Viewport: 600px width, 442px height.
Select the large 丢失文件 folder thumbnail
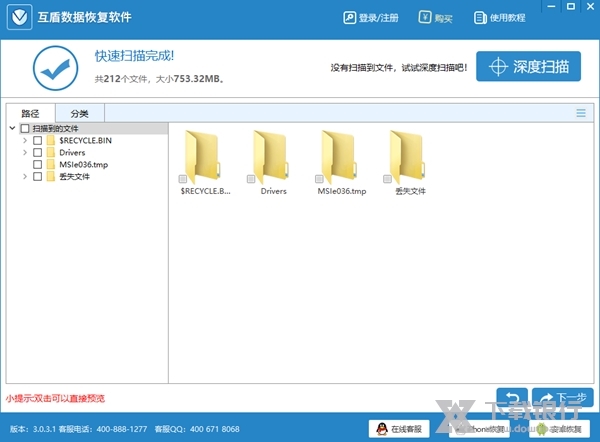(x=407, y=156)
